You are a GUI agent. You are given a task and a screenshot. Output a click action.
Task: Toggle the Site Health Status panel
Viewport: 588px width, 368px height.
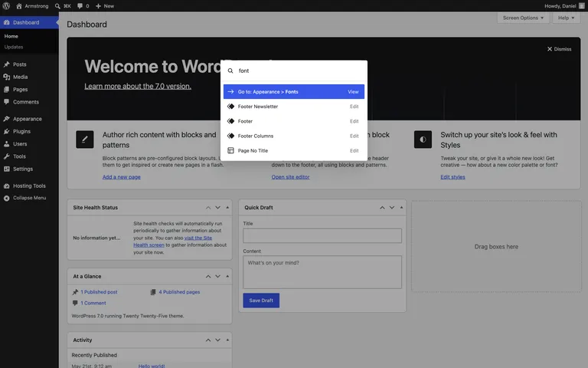point(227,208)
